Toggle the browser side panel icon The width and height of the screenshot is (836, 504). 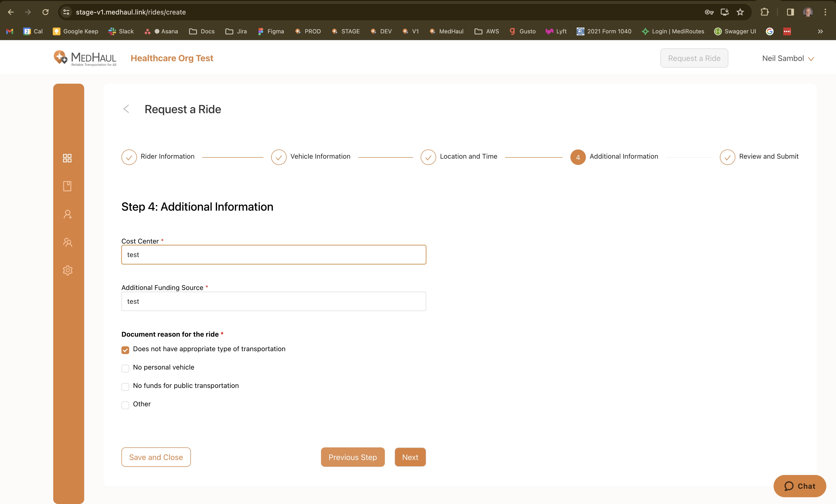(x=790, y=12)
